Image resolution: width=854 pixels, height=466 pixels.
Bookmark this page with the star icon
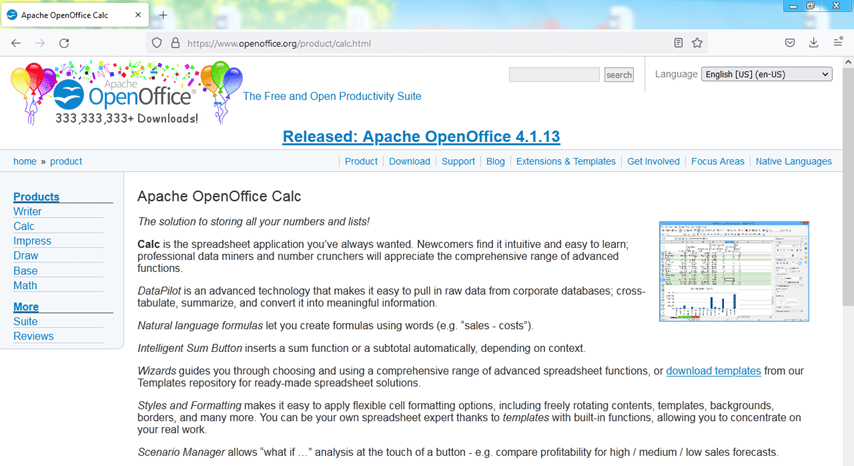click(x=697, y=43)
